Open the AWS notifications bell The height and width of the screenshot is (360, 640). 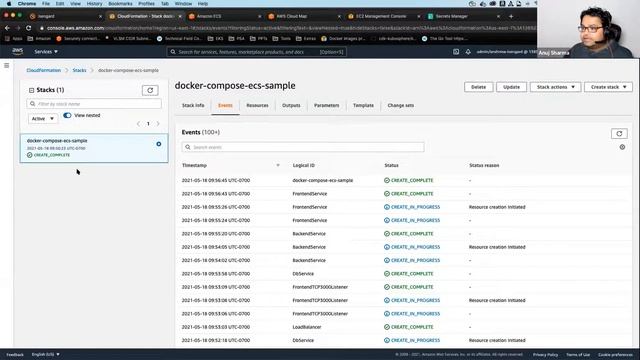[468, 52]
